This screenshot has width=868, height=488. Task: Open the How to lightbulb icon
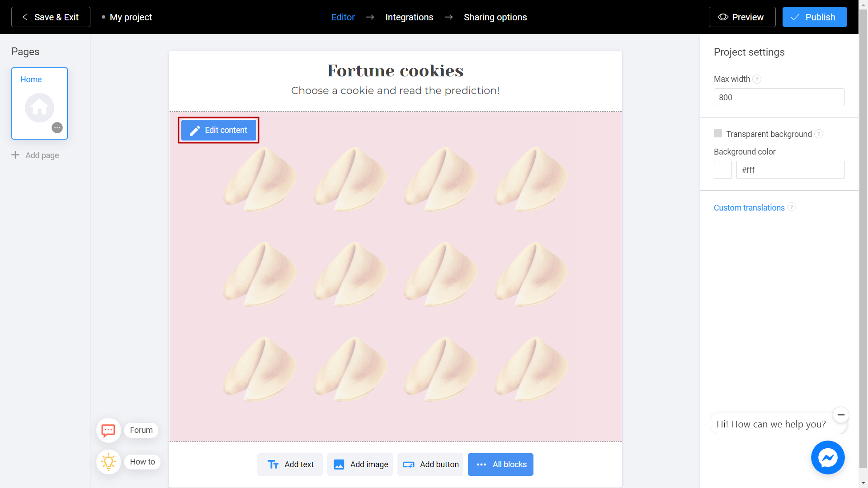(108, 462)
